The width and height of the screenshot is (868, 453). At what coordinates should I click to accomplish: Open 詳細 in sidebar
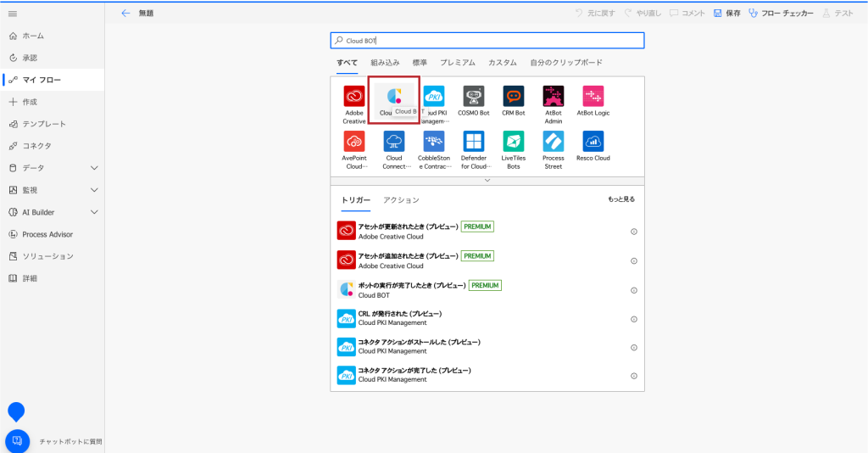tap(53, 278)
